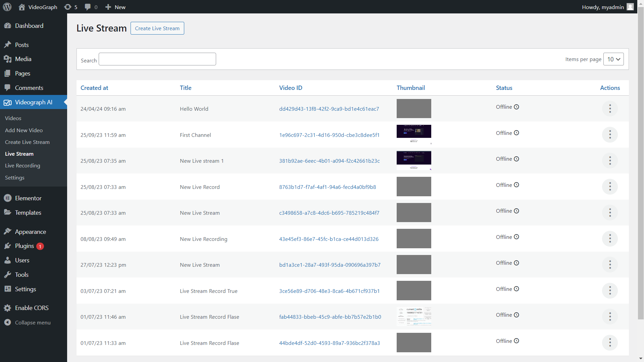Open the Elementor icon in the sidebar

(x=8, y=198)
